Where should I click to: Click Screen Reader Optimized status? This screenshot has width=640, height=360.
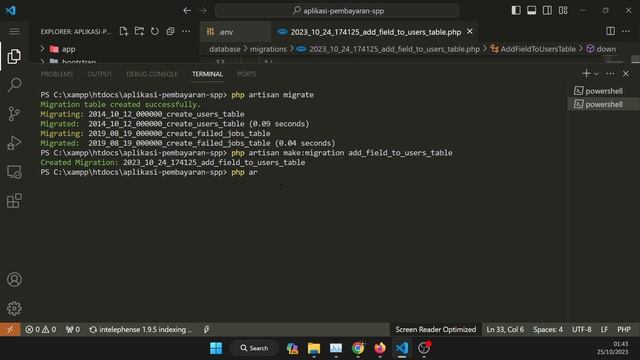point(436,329)
